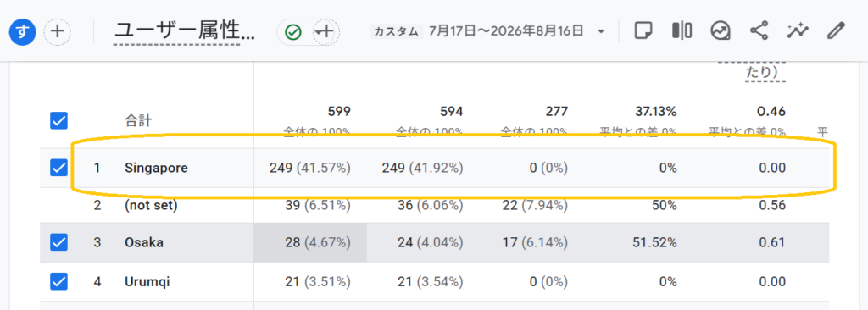Image resolution: width=868 pixels, height=310 pixels.
Task: Open the date range dropdown arrow
Action: (x=601, y=31)
